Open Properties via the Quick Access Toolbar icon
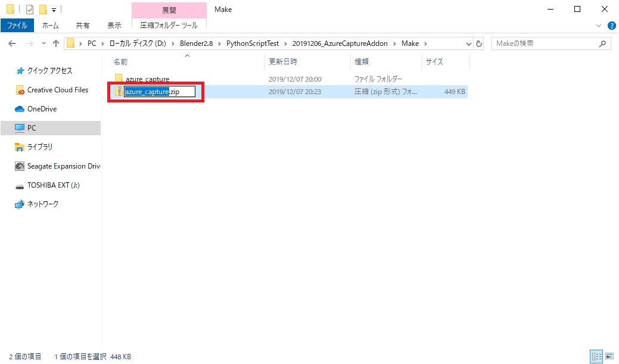619x364 pixels. pyautogui.click(x=30, y=9)
